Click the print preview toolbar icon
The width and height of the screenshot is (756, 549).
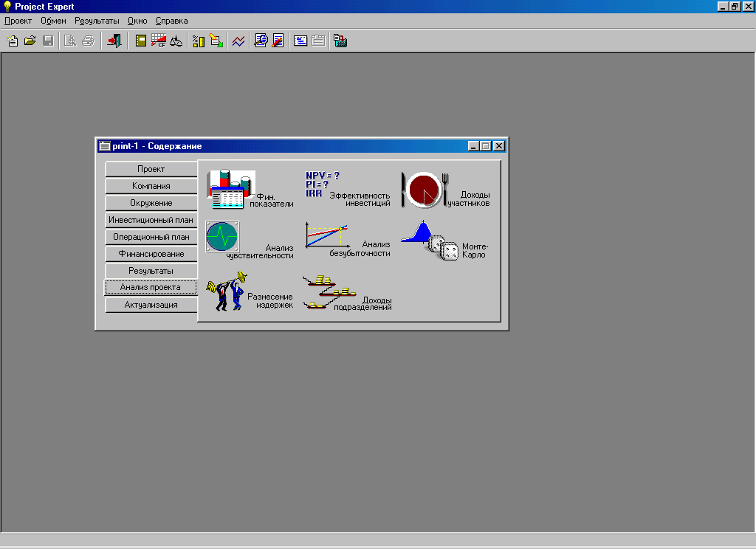[x=70, y=41]
